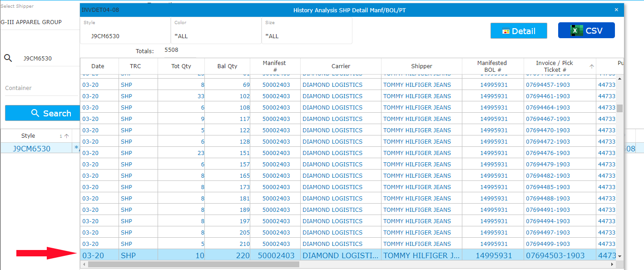644x270 pixels.
Task: Click Bal Qty value 189
Action: (244, 210)
